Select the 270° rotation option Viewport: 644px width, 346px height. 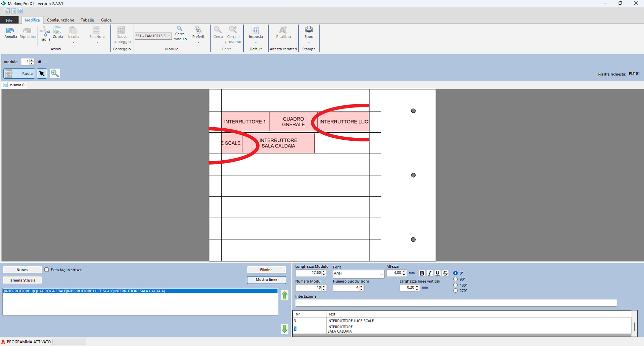456,291
